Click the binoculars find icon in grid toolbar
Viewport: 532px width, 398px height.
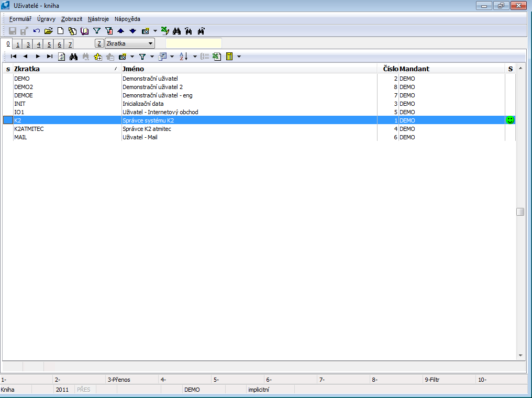(x=74, y=57)
